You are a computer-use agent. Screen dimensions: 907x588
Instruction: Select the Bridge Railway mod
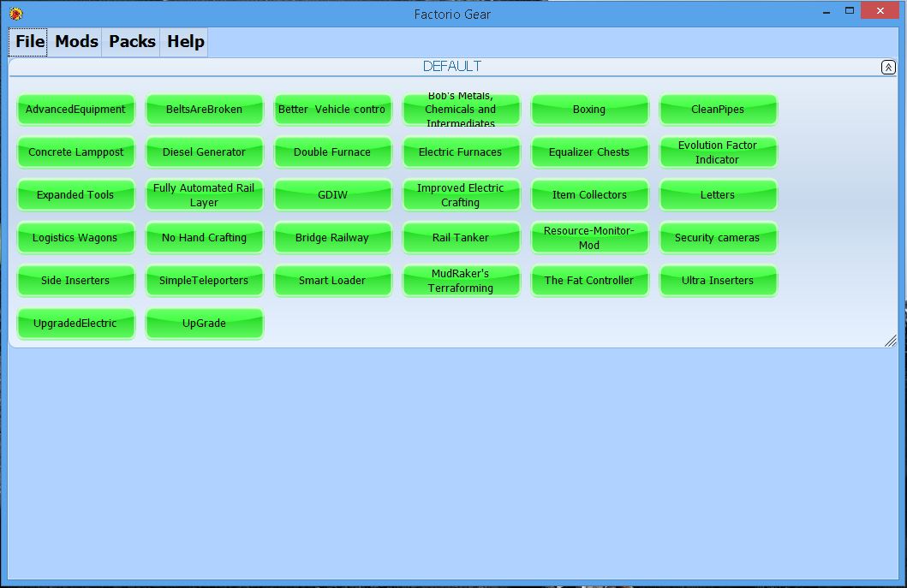tap(332, 238)
